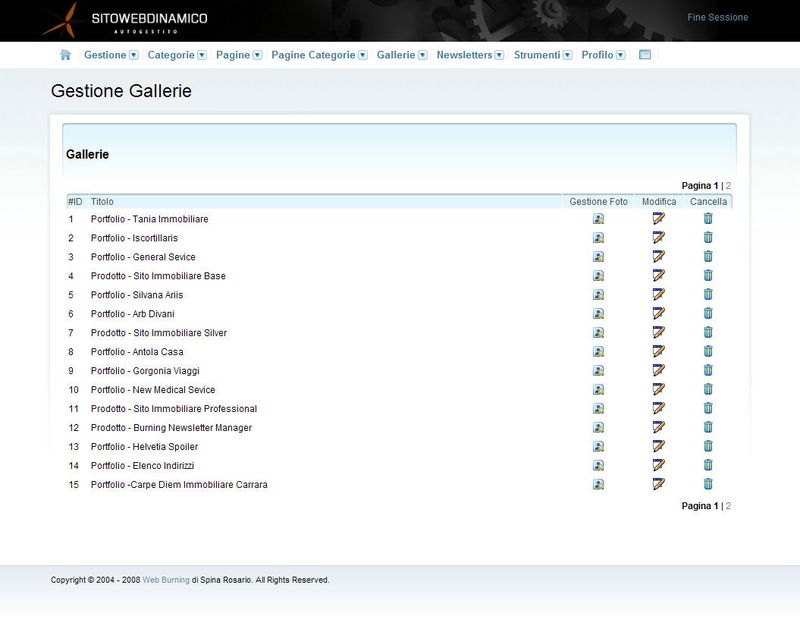Go to page 2 in bottom pagination

tap(728, 506)
